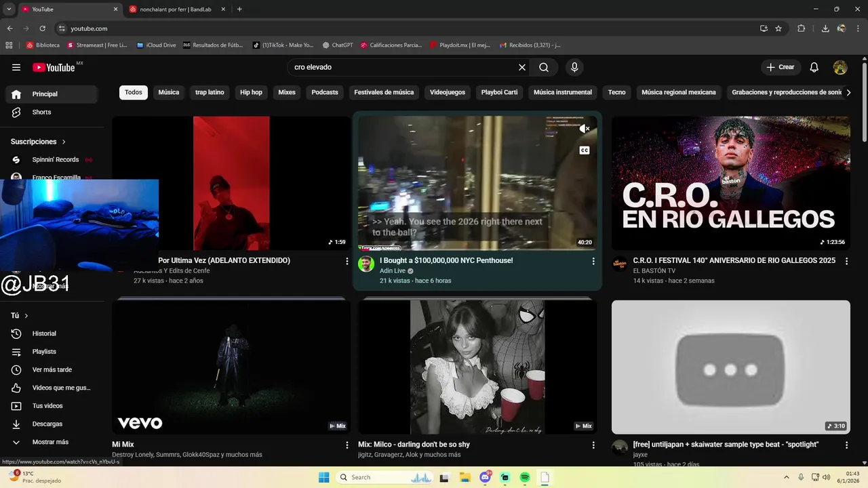The width and height of the screenshot is (868, 488).
Task: Open options for untiljapan type beat video
Action: tap(846, 445)
